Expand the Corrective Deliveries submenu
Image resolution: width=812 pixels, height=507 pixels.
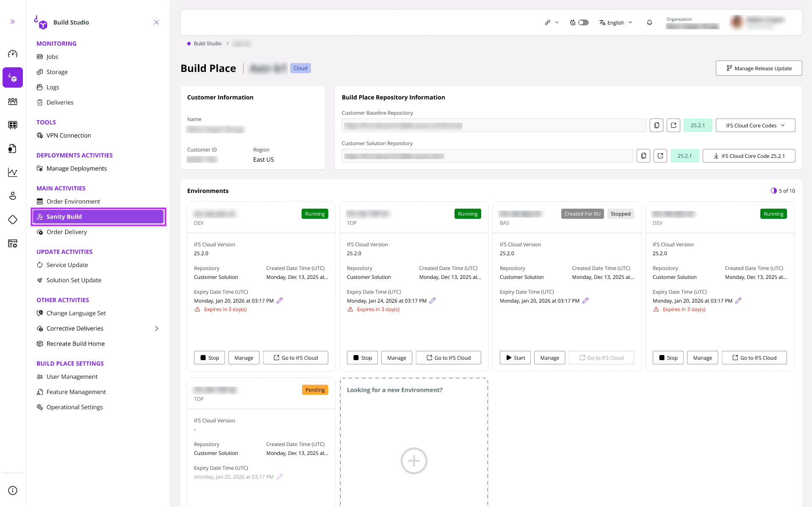157,328
